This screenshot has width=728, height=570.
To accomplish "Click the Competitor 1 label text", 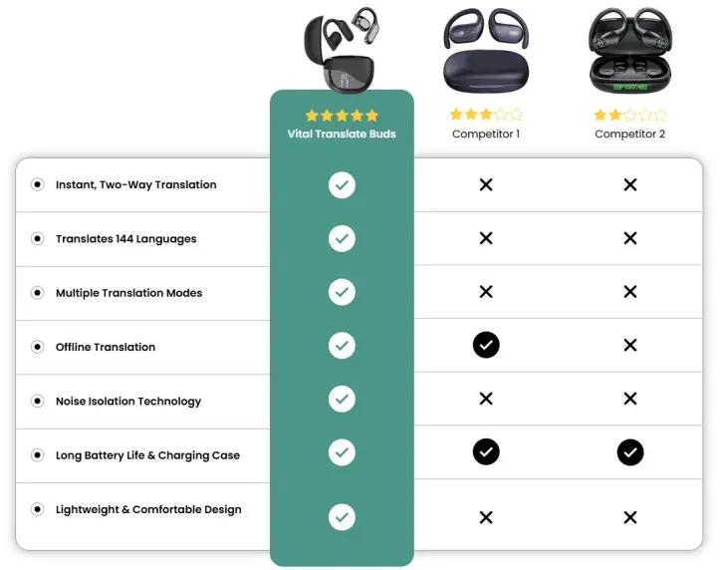I will 486,134.
